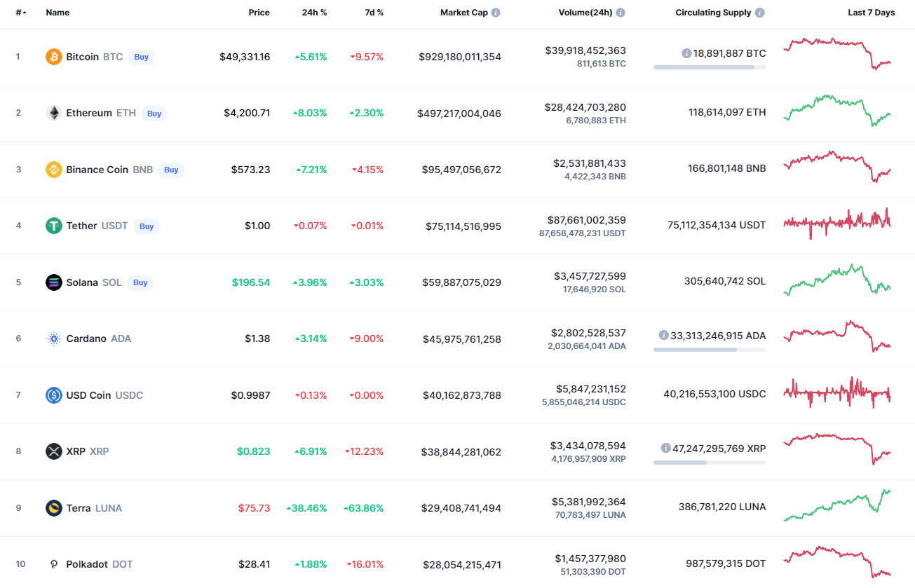
Task: Open Terra's last 7 days chart
Action: (x=837, y=505)
